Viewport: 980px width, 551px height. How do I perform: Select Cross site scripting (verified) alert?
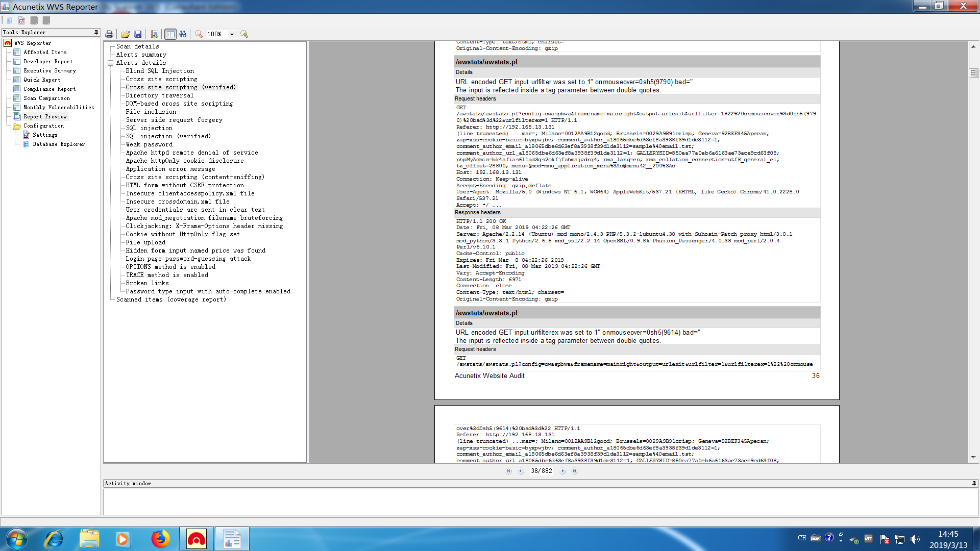tap(181, 87)
